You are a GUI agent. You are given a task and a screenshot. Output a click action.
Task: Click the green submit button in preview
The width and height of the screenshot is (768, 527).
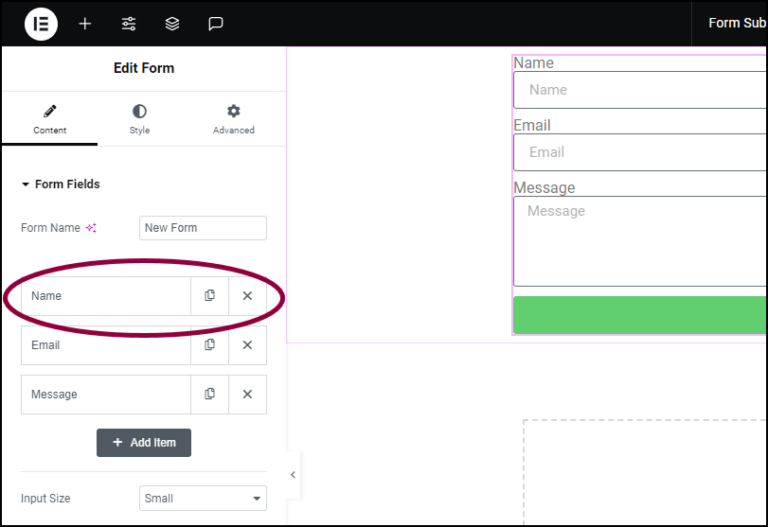[x=640, y=315]
